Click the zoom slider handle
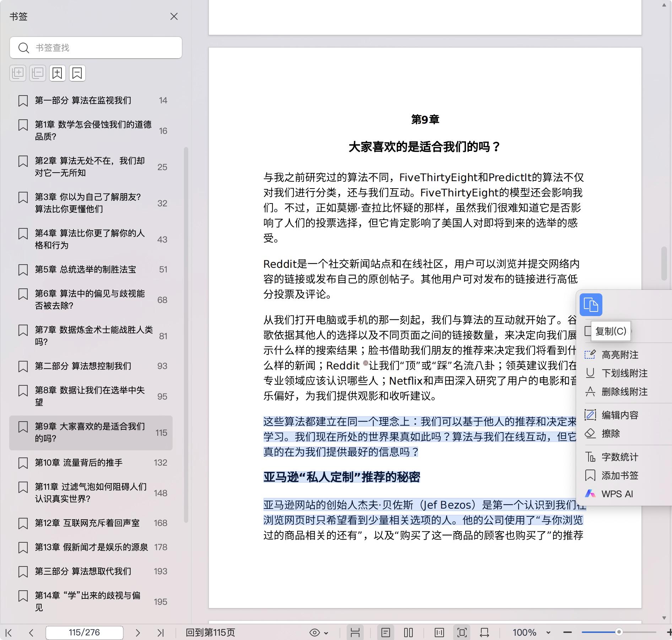Image resolution: width=672 pixels, height=640 pixels. 619,632
